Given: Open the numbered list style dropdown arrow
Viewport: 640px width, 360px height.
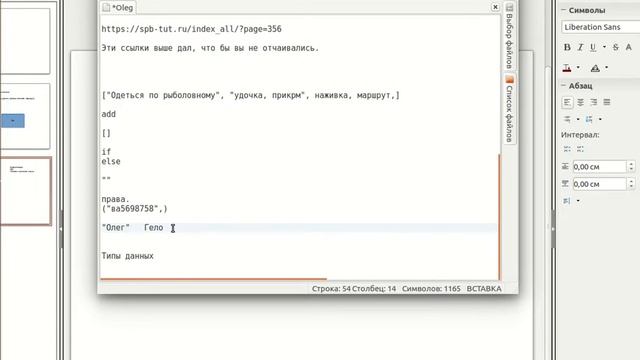Looking at the screenshot, I should pos(600,119).
